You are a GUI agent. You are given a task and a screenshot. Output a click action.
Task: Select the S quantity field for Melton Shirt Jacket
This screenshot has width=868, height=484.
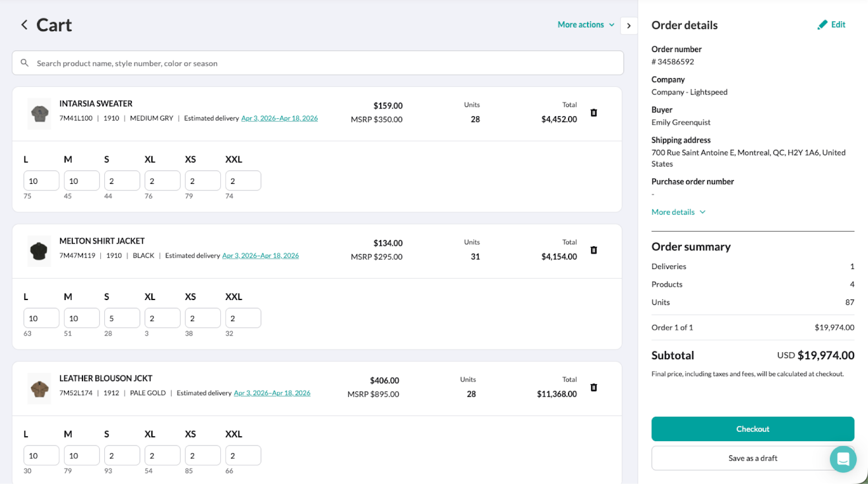click(x=122, y=318)
